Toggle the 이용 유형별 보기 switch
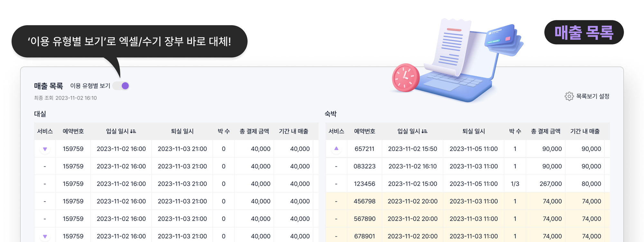644x242 pixels. [x=121, y=86]
